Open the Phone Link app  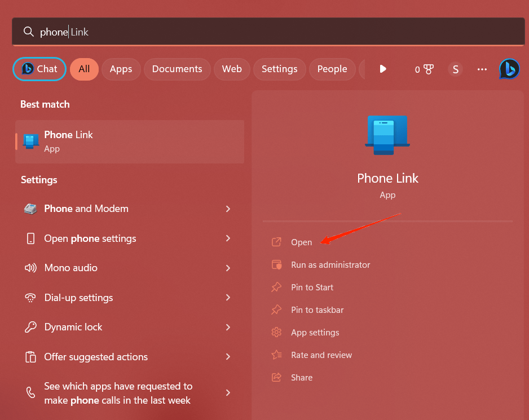[301, 242]
